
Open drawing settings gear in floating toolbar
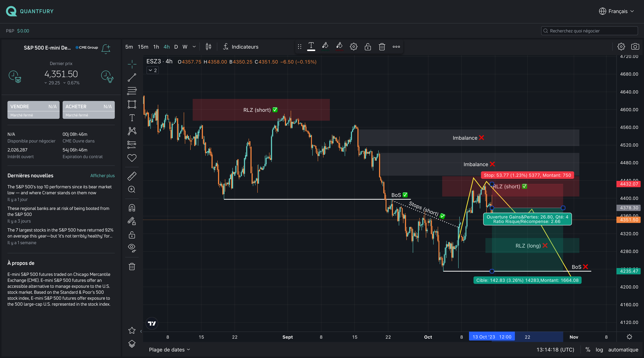pyautogui.click(x=353, y=47)
